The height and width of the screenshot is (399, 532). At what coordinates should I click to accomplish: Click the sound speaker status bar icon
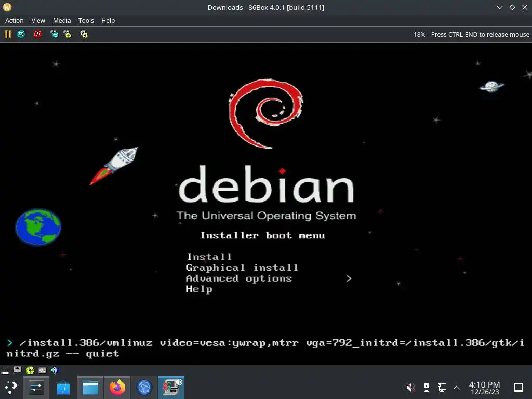55,370
